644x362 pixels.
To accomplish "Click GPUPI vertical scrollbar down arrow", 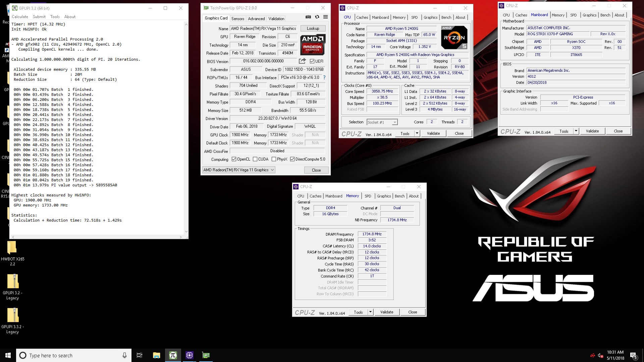I will click(186, 232).
